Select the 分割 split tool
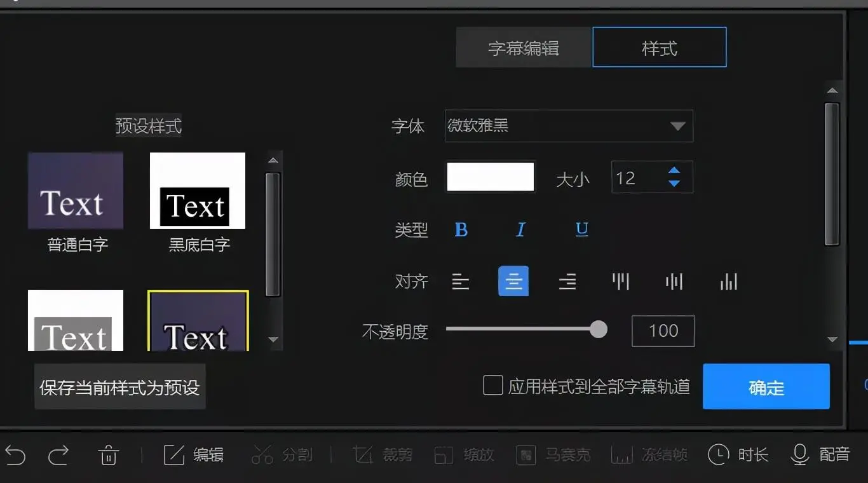This screenshot has width=868, height=483. (283, 455)
